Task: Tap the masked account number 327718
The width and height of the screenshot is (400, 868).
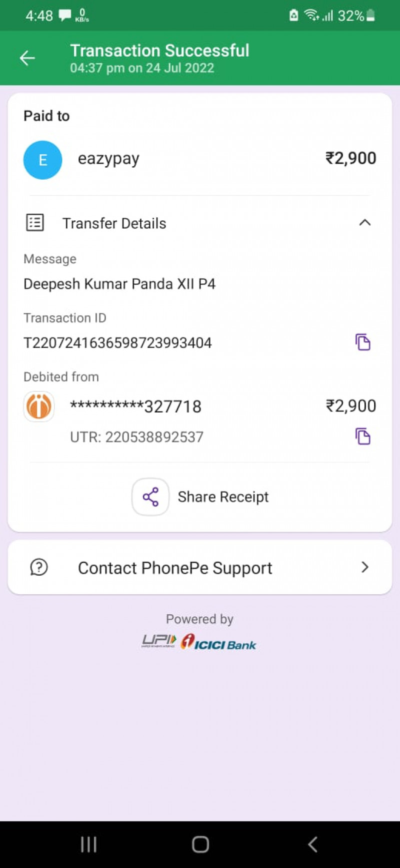Action: [135, 406]
